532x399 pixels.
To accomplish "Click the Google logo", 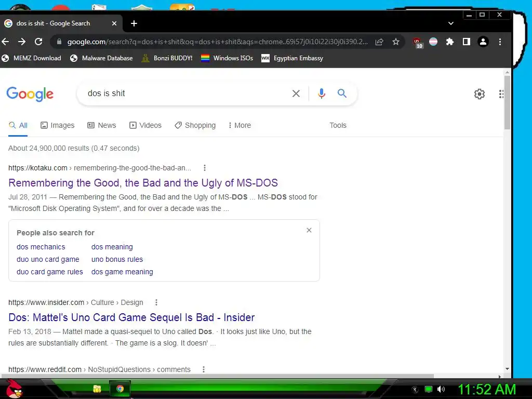I will [30, 94].
